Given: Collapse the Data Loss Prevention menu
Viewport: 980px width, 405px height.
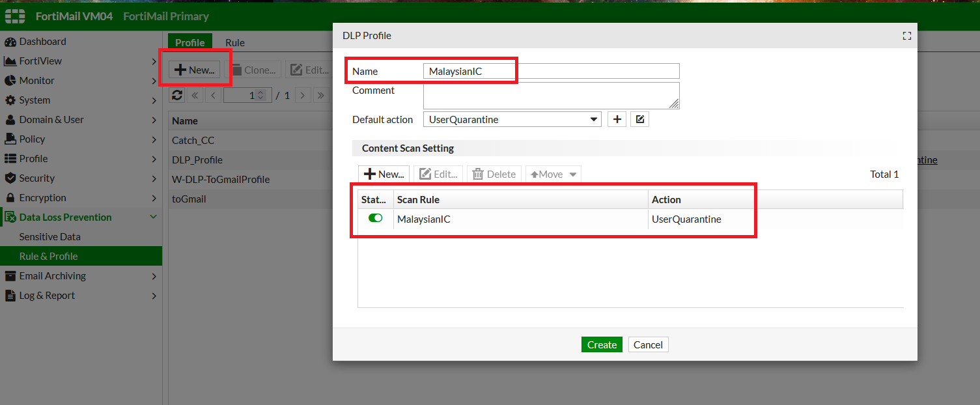Looking at the screenshot, I should tap(81, 217).
